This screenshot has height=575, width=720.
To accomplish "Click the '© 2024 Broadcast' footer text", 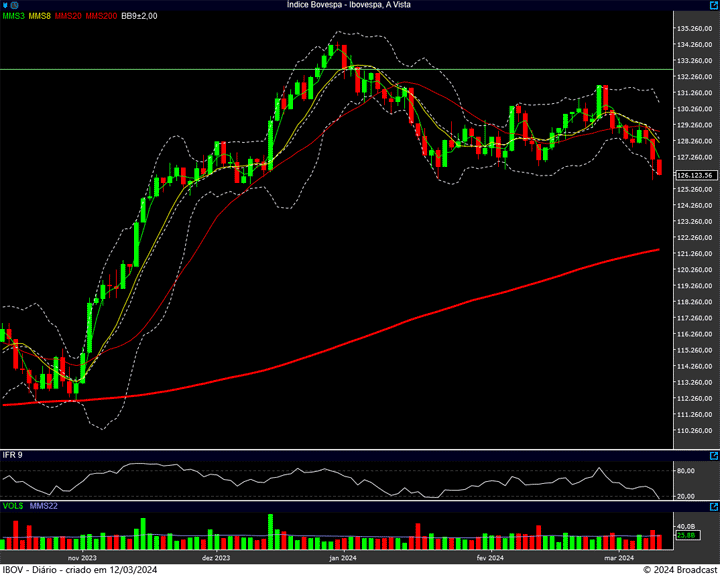I will 679,569.
